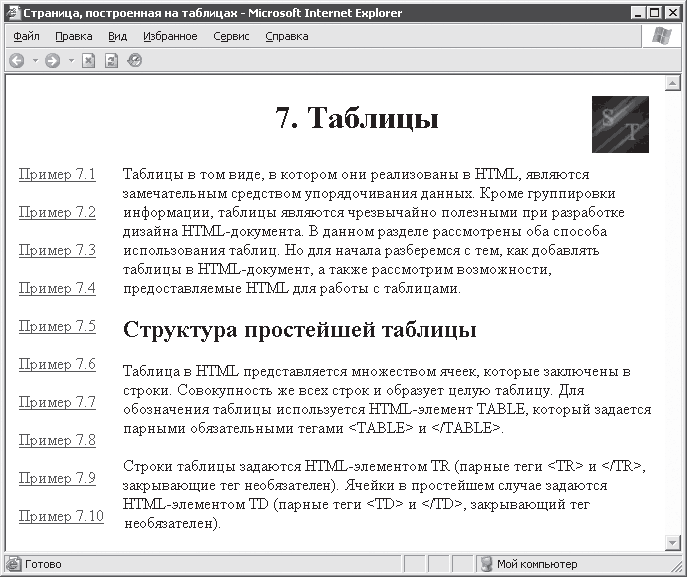
Task: Click the ST logo image
Action: (620, 125)
